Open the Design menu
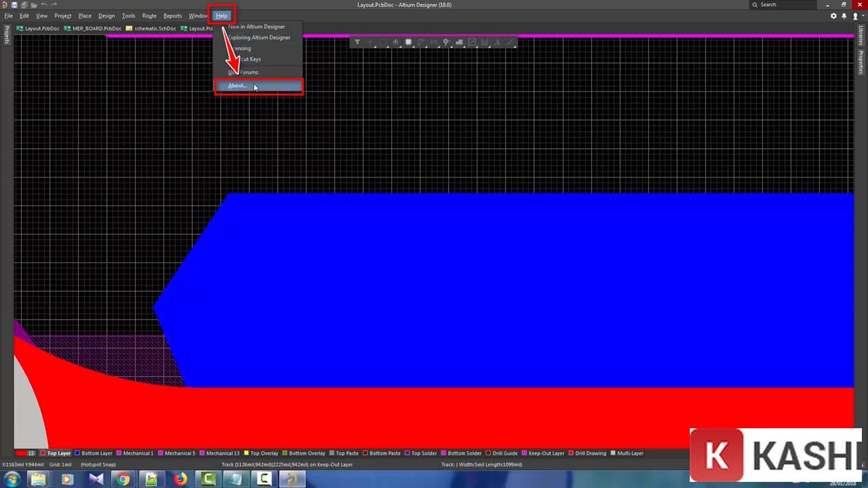The image size is (868, 488). point(106,16)
